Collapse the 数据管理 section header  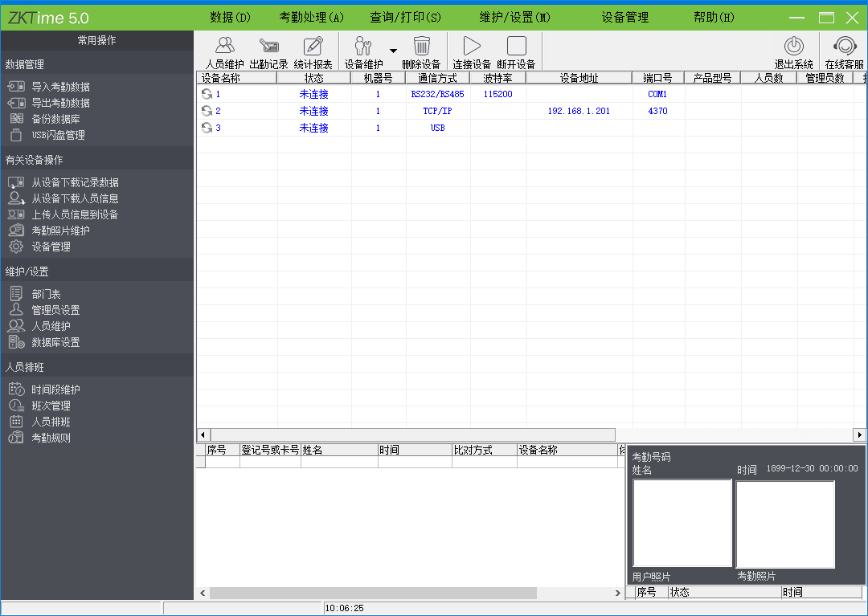pyautogui.click(x=97, y=64)
